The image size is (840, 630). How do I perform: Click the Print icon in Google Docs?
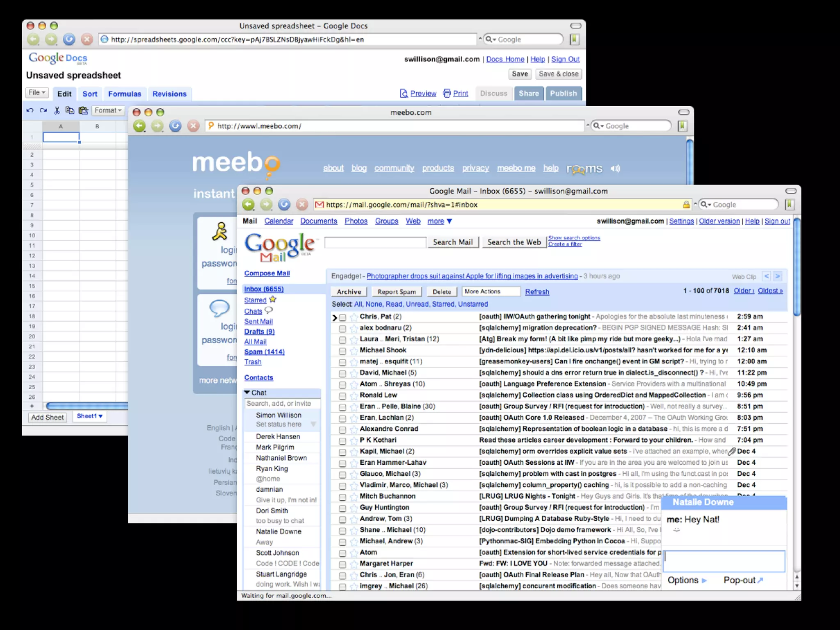click(447, 94)
